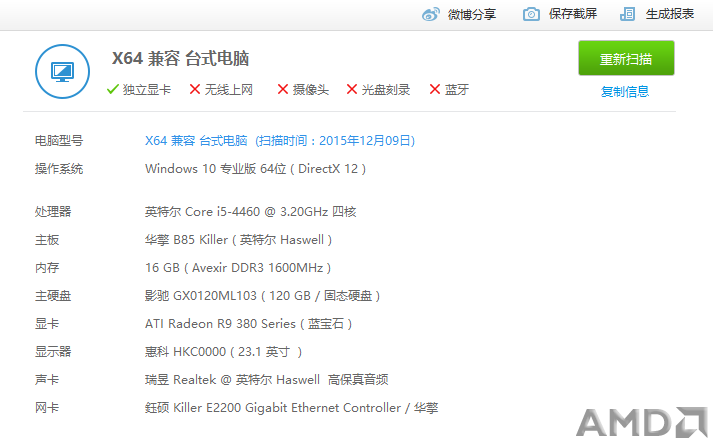Click the 显卡 row label
Viewport: 713px width, 443px height.
pyautogui.click(x=47, y=324)
